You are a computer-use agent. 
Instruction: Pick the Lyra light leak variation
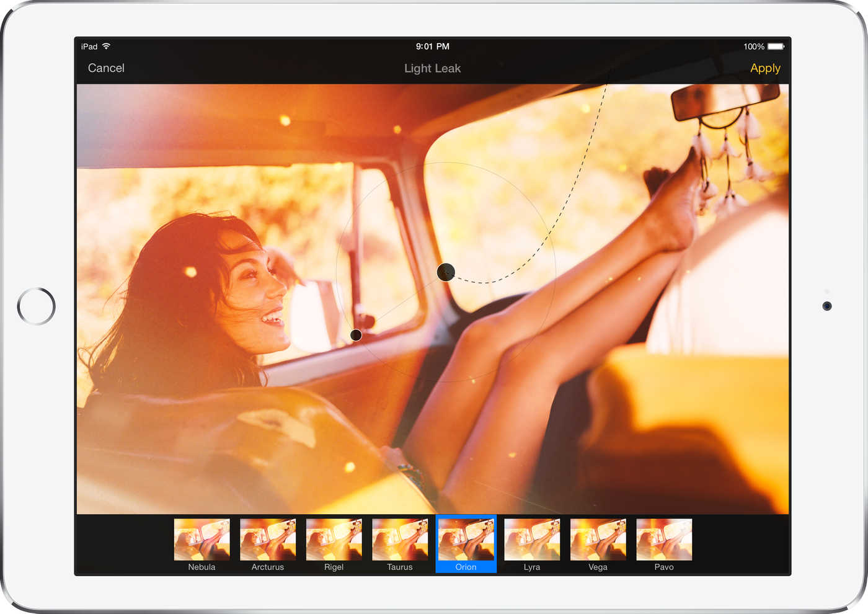[532, 539]
